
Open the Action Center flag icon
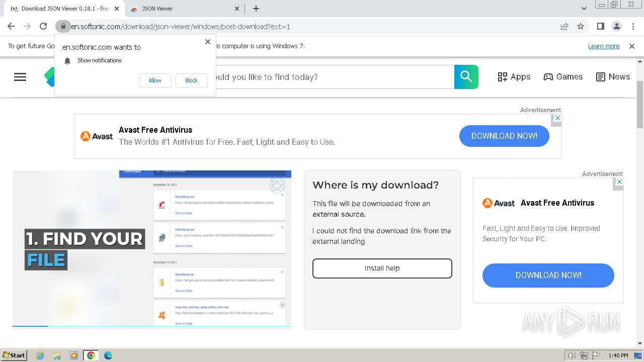596,355
